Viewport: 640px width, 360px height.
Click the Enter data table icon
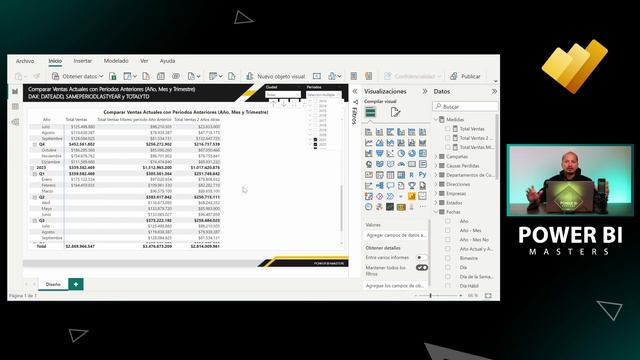161,76
